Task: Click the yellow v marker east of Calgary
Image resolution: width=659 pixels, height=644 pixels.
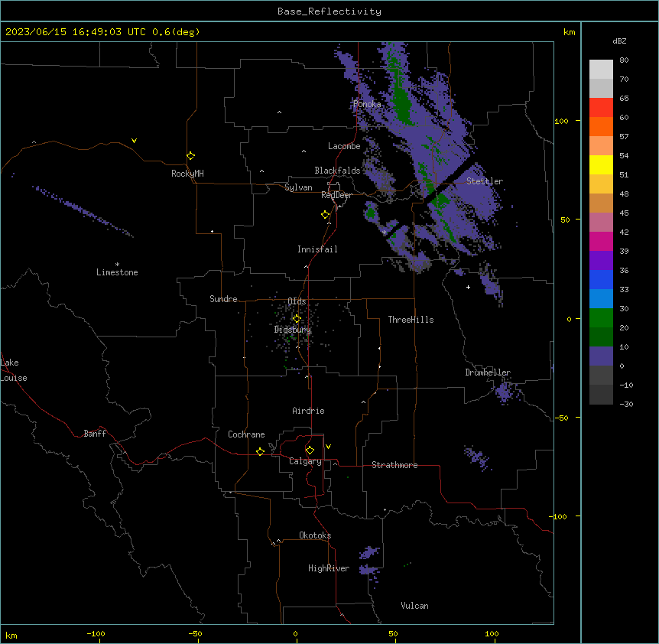Action: [x=328, y=447]
